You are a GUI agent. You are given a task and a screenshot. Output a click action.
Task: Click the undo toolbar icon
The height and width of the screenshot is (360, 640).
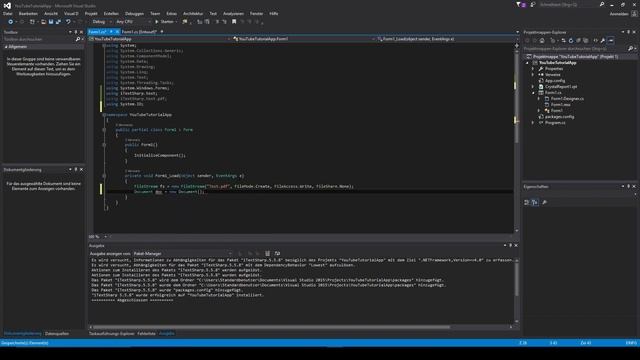coord(68,22)
